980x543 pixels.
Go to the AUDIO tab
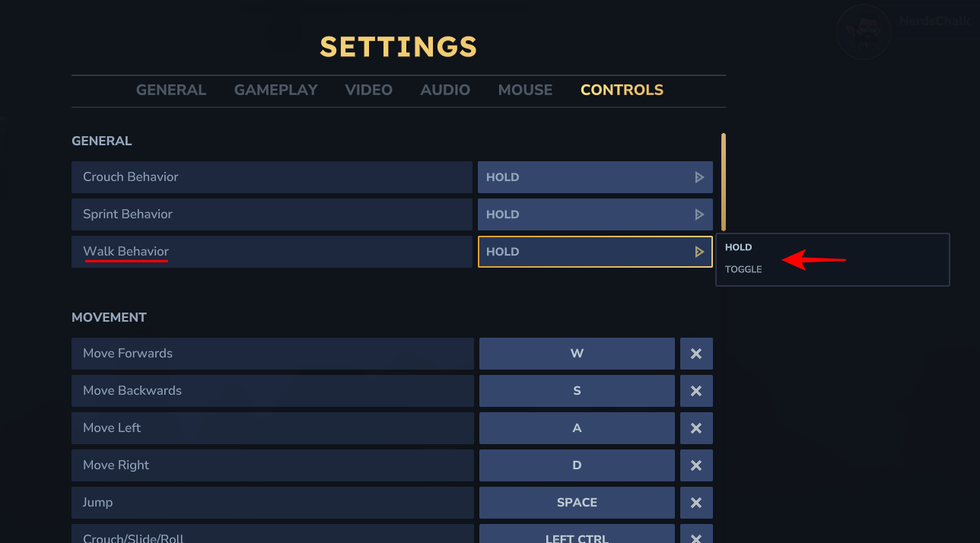point(445,90)
